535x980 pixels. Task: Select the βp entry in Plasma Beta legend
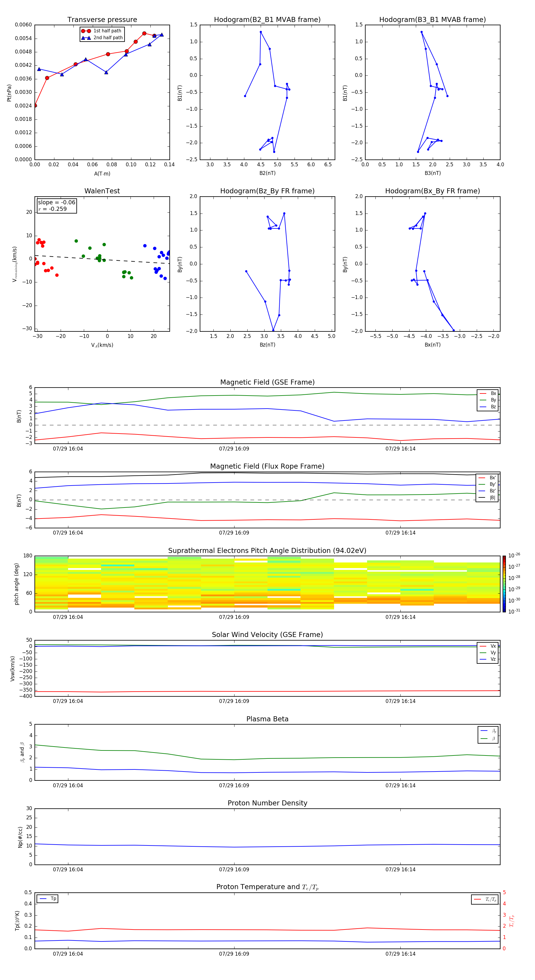point(488,731)
